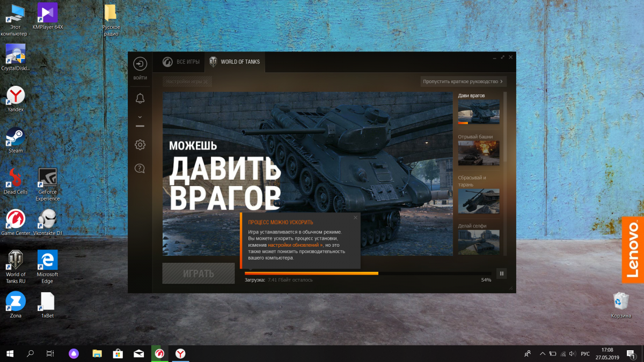Screen dimensions: 644x362
Task: Click the download progress bar
Action: point(368,274)
